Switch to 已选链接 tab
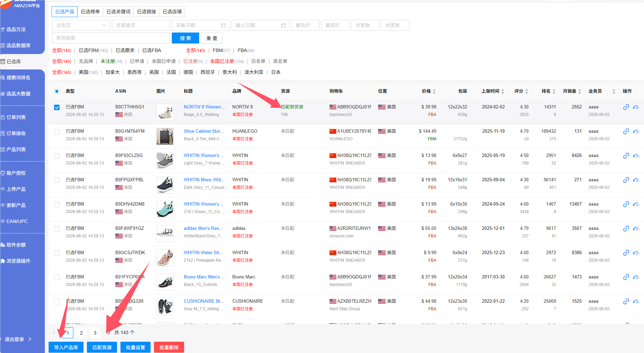 [x=146, y=12]
